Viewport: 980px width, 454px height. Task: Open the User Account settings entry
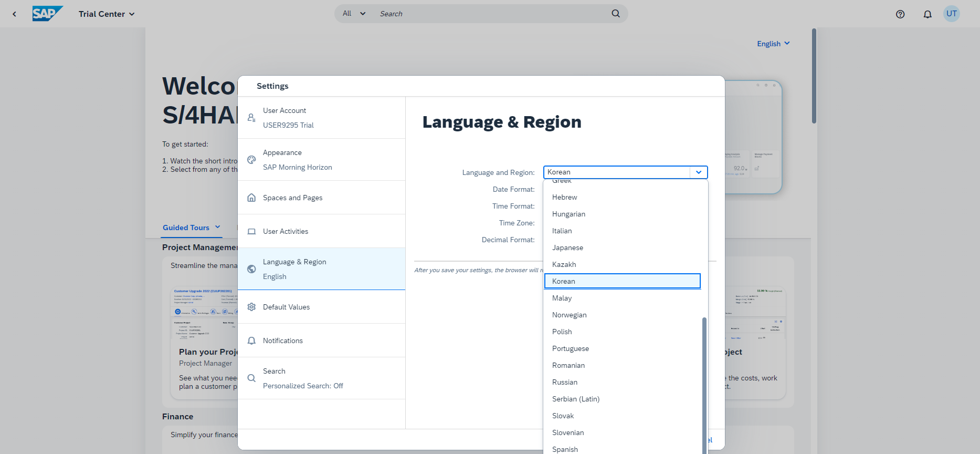321,118
